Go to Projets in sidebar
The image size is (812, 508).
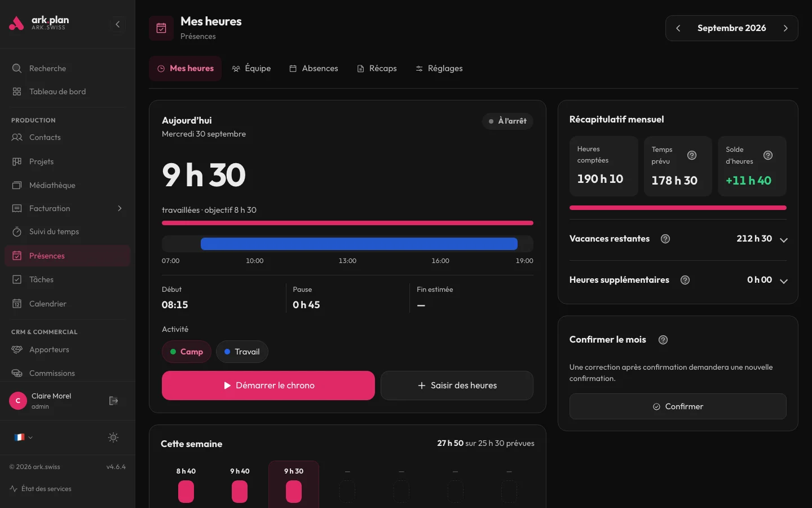coord(68,161)
